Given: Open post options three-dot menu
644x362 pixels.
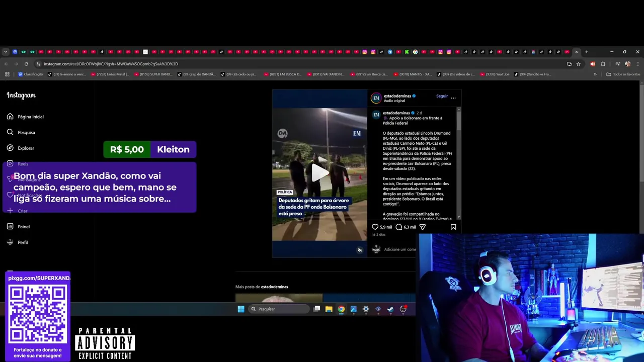Looking at the screenshot, I should pos(453,98).
